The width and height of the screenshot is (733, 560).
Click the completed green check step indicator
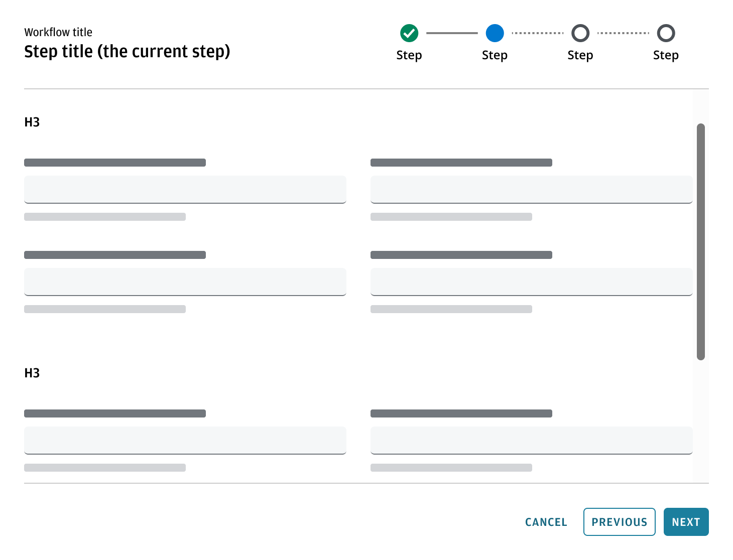point(409,33)
